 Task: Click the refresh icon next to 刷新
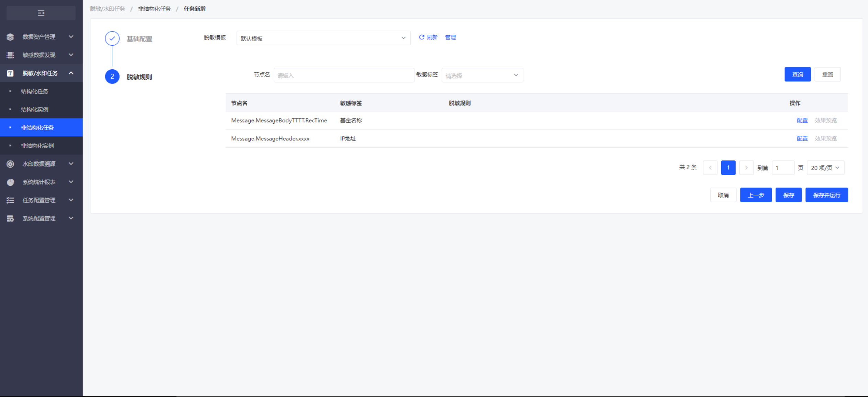pyautogui.click(x=421, y=37)
